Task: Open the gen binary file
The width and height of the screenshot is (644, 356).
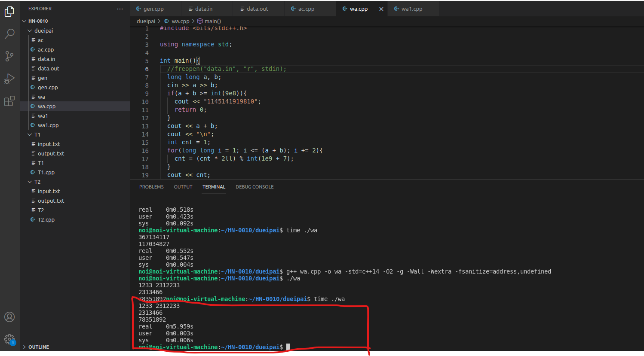Action: [x=75, y=78]
